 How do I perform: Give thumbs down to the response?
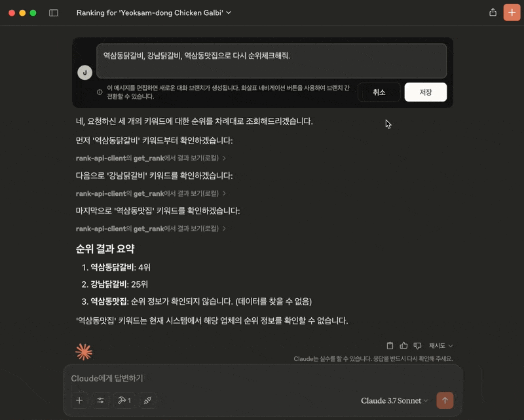tap(417, 345)
